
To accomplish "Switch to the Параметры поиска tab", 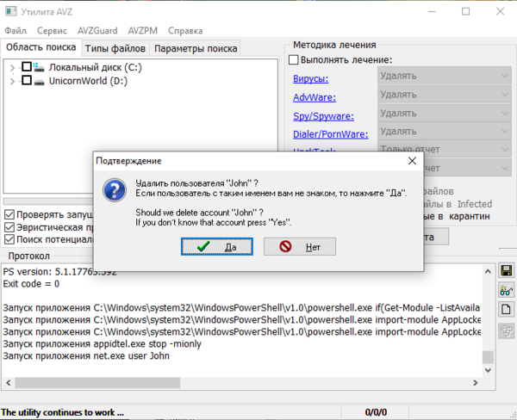I will pos(196,48).
